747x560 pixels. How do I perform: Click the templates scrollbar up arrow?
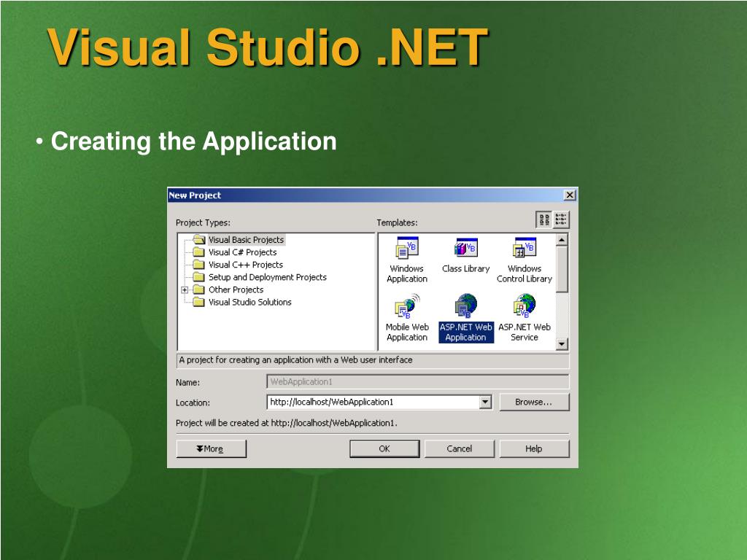coord(562,239)
